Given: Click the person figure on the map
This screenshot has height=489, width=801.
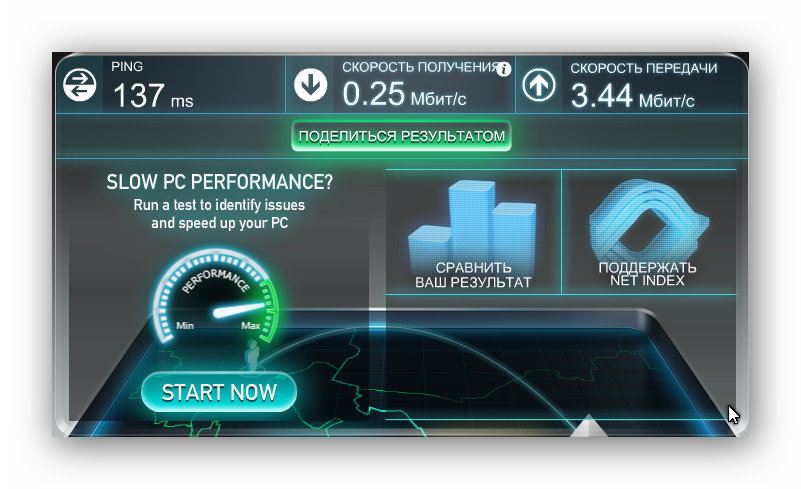Looking at the screenshot, I should coord(251,356).
